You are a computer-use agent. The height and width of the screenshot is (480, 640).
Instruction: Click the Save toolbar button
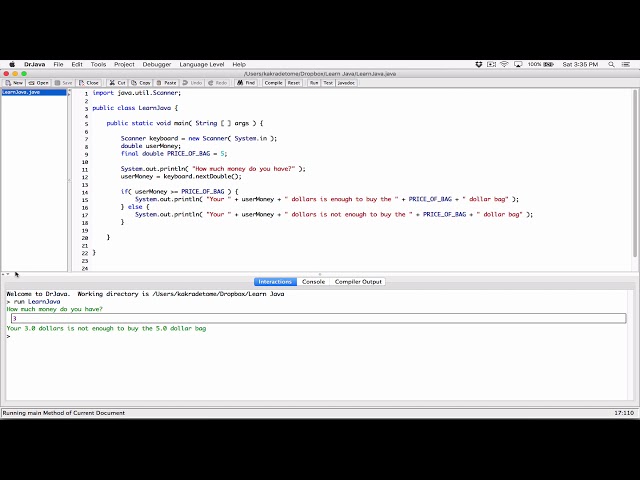[63, 83]
